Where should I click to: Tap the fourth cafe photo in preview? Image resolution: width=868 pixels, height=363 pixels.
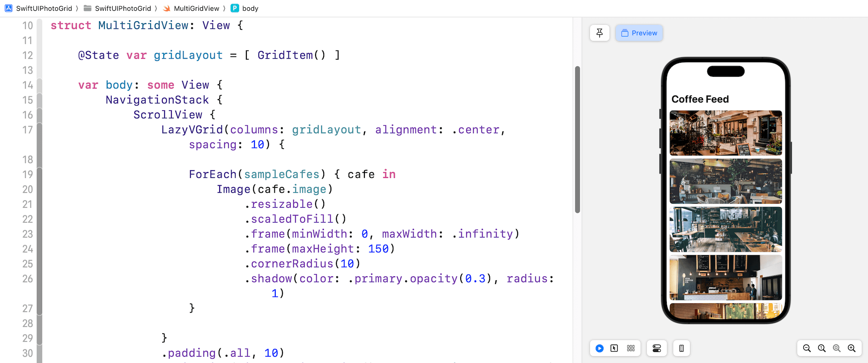coord(726,278)
